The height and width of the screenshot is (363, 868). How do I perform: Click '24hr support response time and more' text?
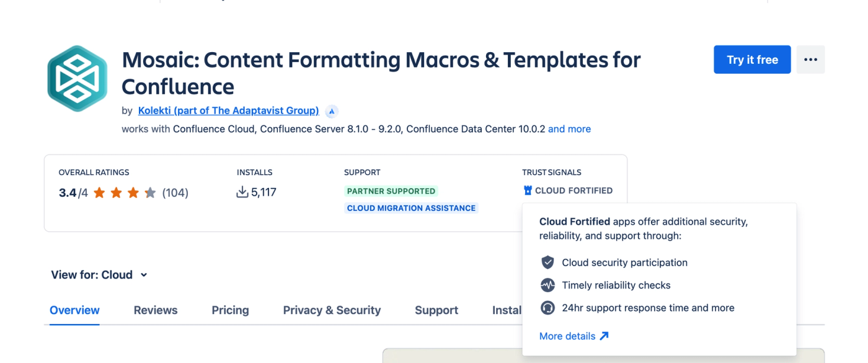(x=648, y=308)
